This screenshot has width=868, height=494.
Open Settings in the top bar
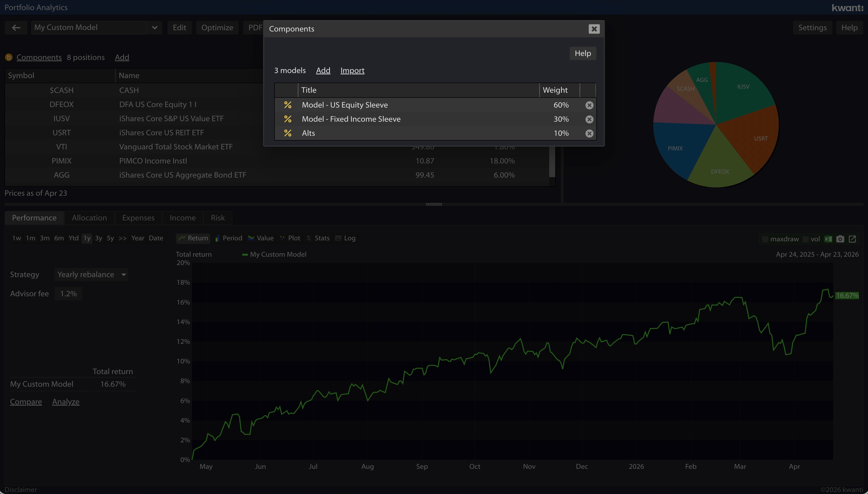click(812, 27)
